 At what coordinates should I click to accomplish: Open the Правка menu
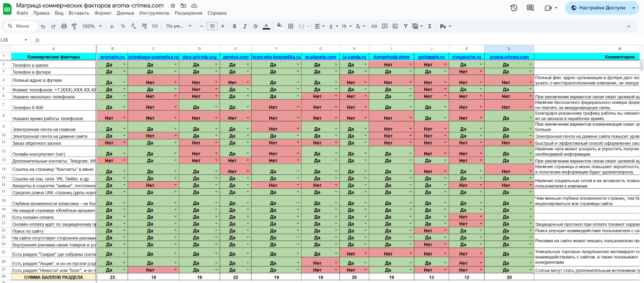click(x=41, y=13)
